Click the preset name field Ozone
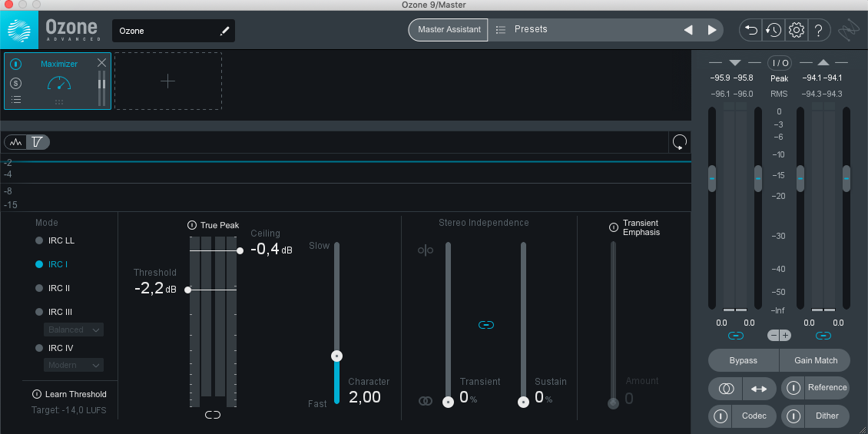The height and width of the screenshot is (434, 868). [x=174, y=31]
